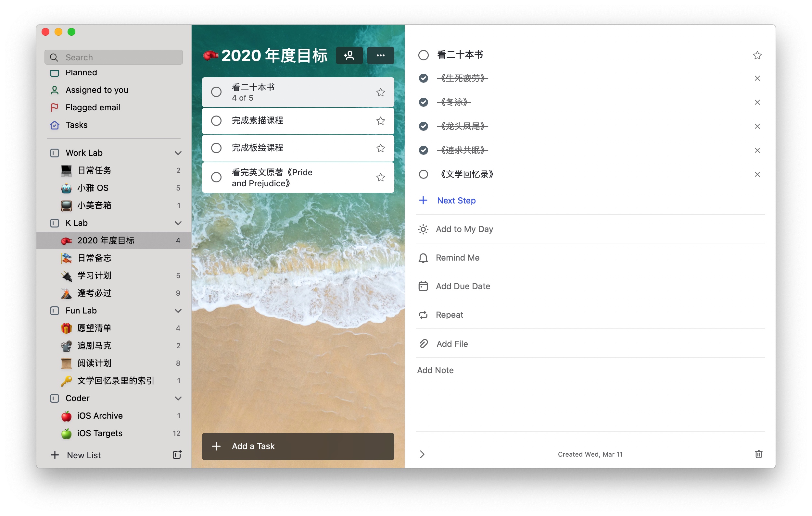Screen dimensions: 812x516
Task: Complete the 完成板绘课程 task circle
Action: [x=216, y=148]
